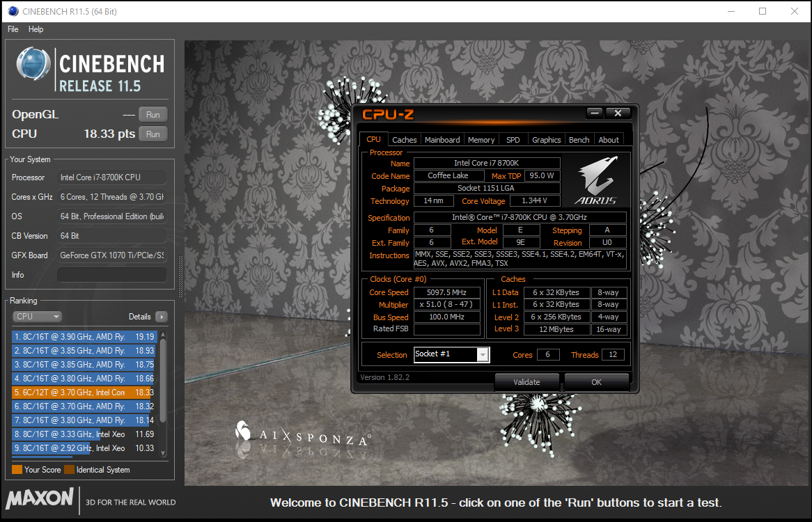Click the Core Speed 5097.5 MHz value
This screenshot has width=812, height=522.
coord(446,292)
